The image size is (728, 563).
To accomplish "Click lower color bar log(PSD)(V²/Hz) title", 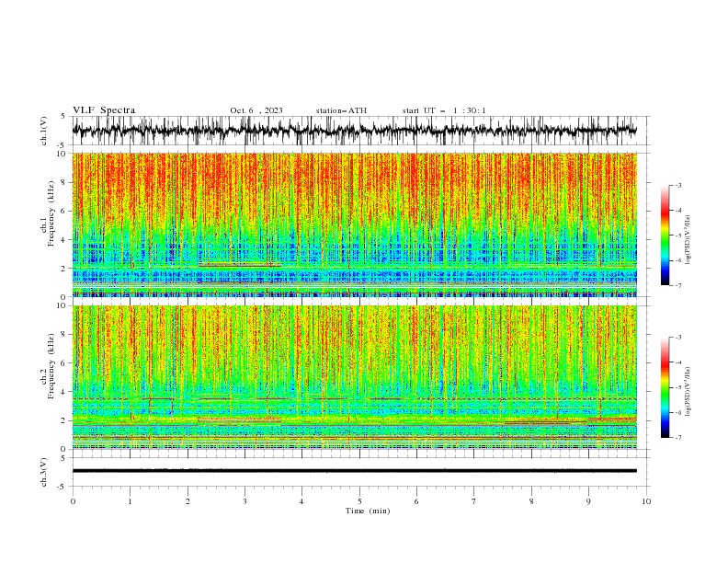I will [x=688, y=392].
